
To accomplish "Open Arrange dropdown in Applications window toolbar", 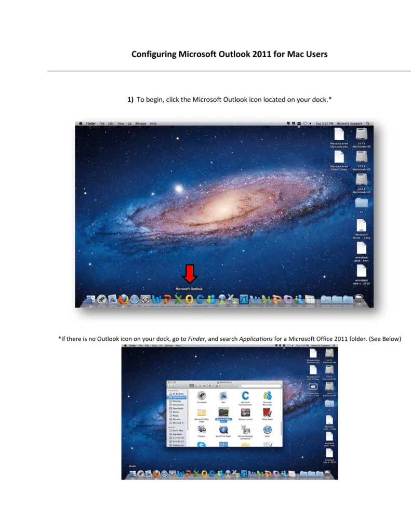I will 218,386.
